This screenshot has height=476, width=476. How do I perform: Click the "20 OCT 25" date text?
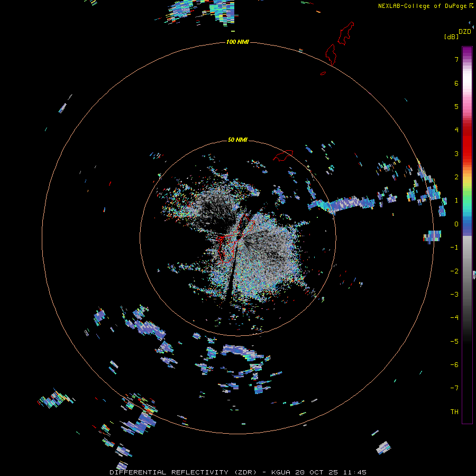317,472
